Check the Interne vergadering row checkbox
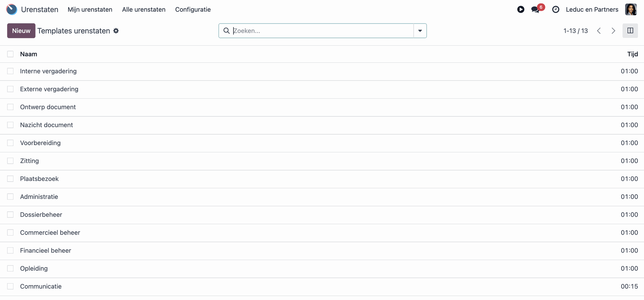Screen dimensions: 644x300 [x=10, y=71]
